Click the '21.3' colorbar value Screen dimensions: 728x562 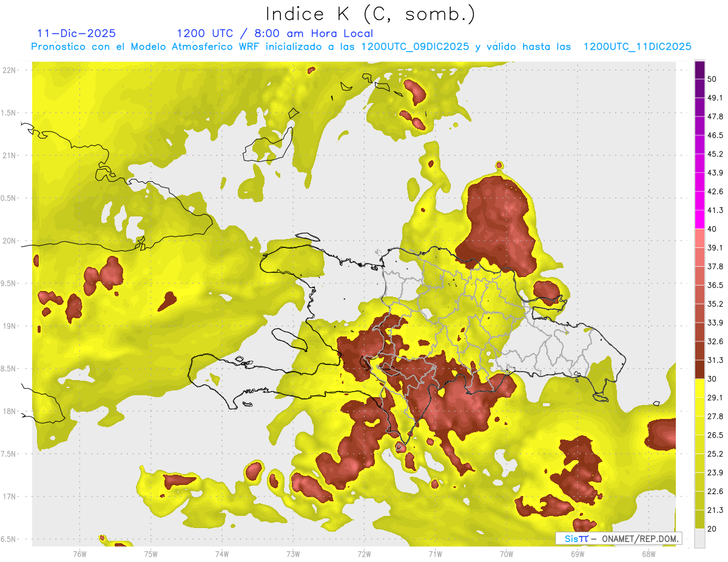[715, 510]
